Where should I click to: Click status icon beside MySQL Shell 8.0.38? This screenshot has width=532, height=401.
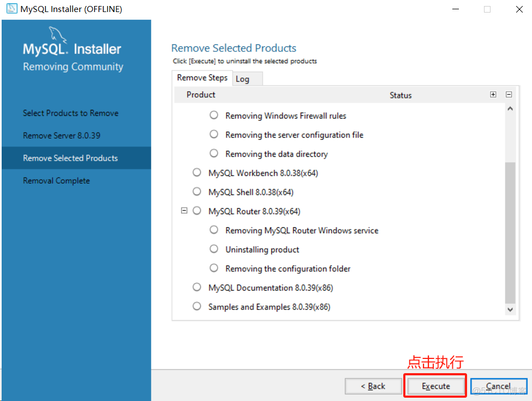click(196, 191)
